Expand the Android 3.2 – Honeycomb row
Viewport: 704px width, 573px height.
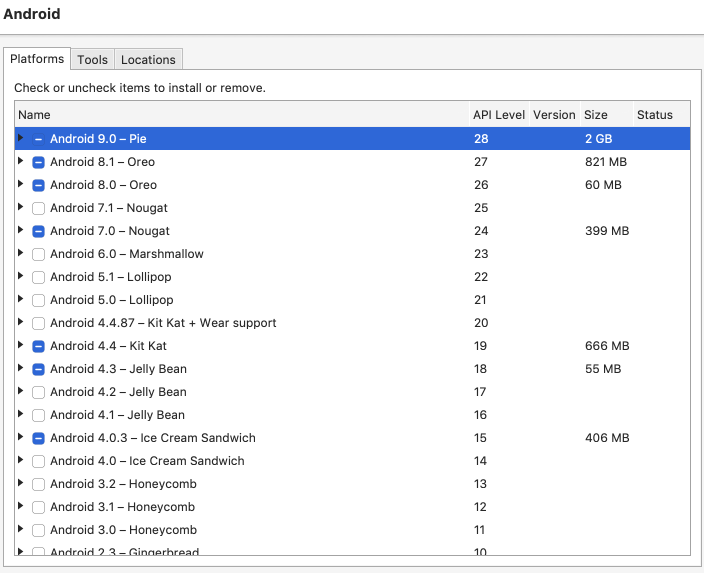tap(20, 482)
